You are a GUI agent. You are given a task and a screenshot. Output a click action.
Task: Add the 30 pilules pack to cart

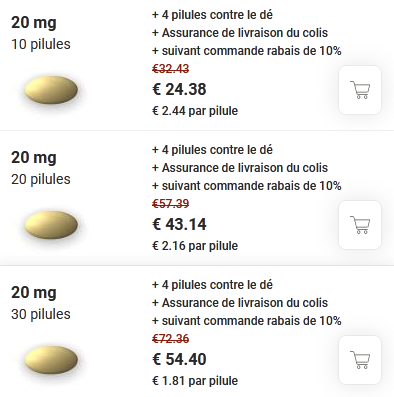(x=360, y=360)
